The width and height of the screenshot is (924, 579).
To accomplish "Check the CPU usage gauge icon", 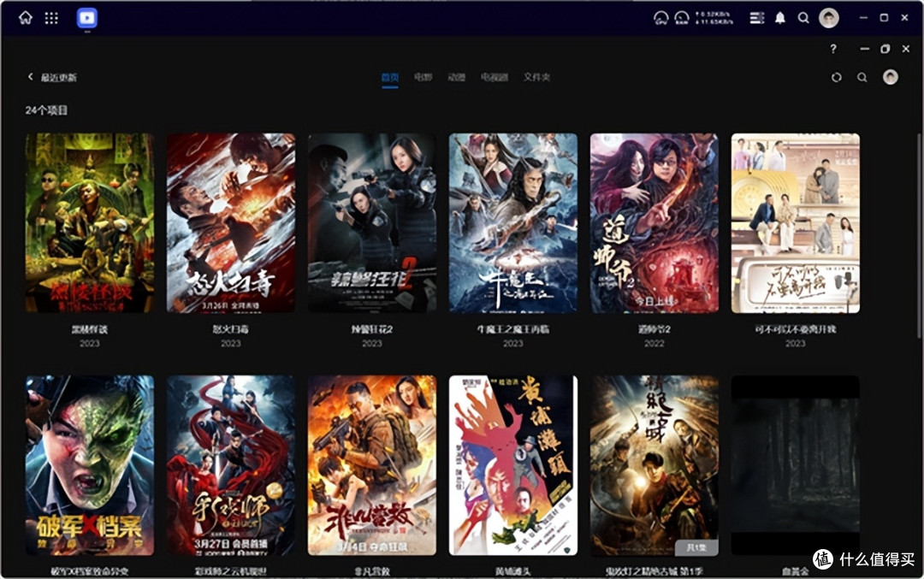I will 660,18.
